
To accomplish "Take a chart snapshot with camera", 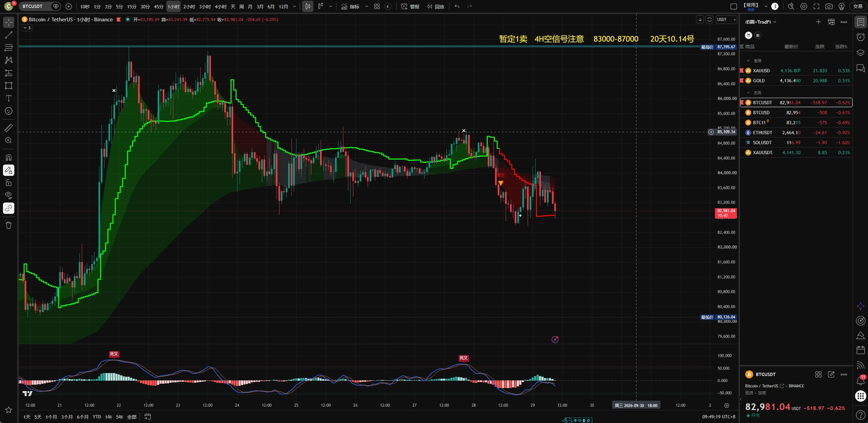I will (829, 6).
